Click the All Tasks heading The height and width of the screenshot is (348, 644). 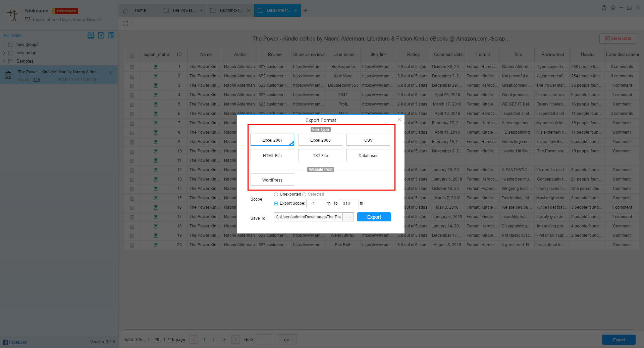point(12,36)
